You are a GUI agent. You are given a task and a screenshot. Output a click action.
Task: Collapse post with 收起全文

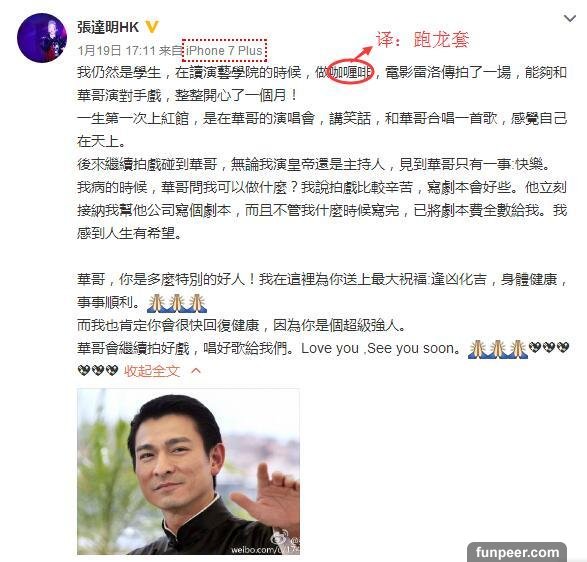click(x=152, y=371)
